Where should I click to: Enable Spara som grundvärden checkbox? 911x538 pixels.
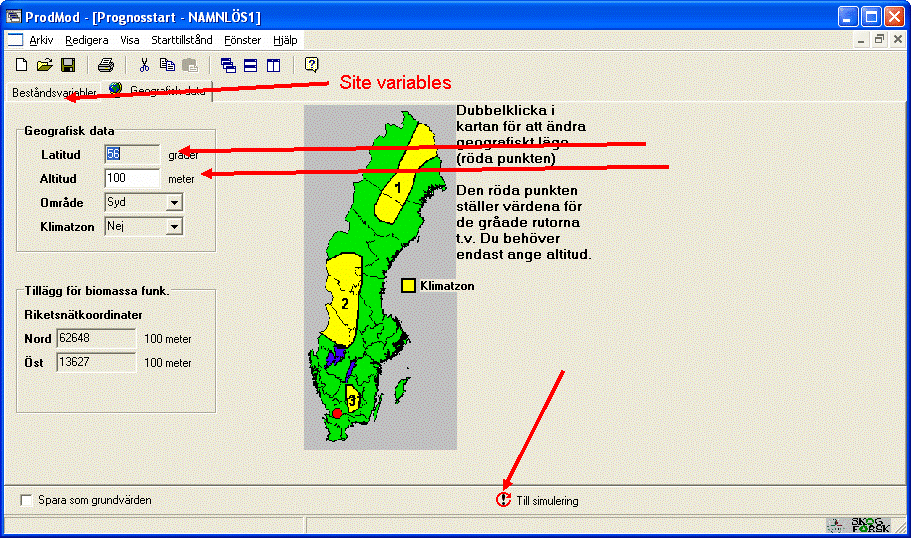click(x=26, y=500)
